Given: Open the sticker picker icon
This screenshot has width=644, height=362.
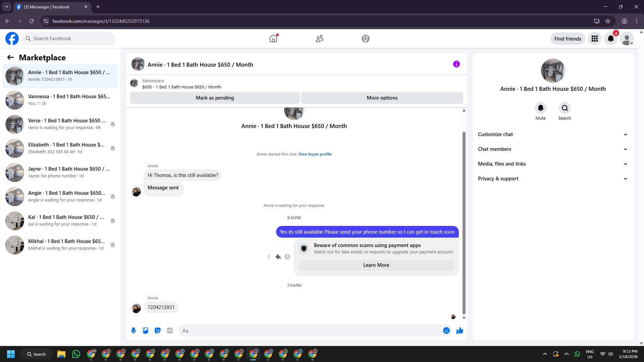Looking at the screenshot, I should 158,330.
